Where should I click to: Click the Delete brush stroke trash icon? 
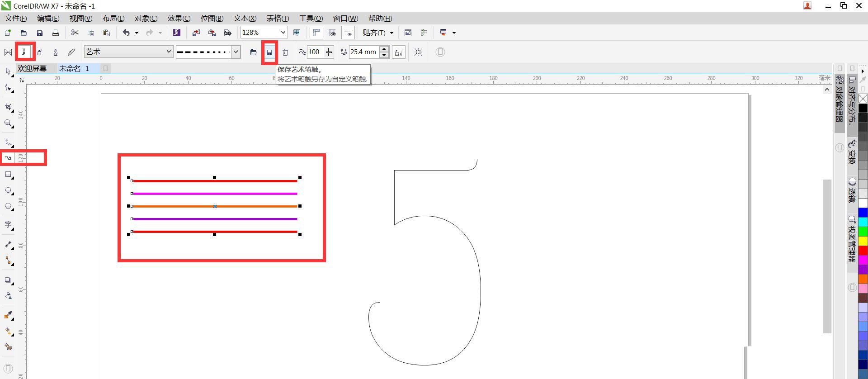point(285,52)
